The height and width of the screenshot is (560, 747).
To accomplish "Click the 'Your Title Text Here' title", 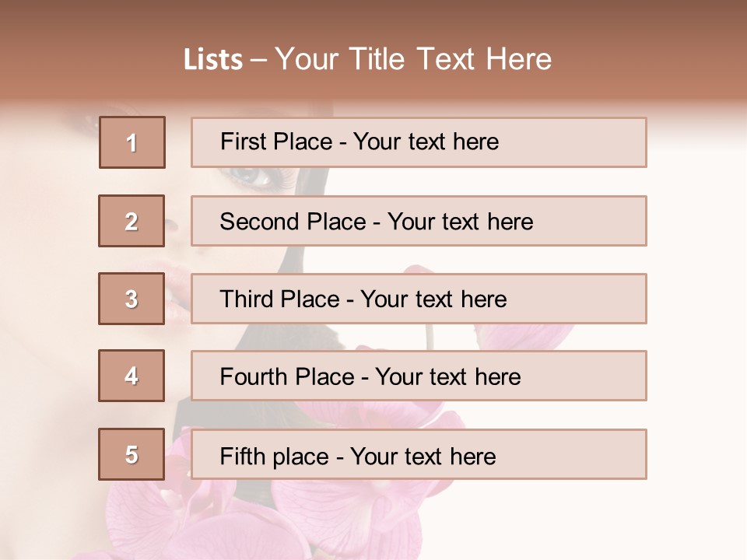I will coord(413,59).
